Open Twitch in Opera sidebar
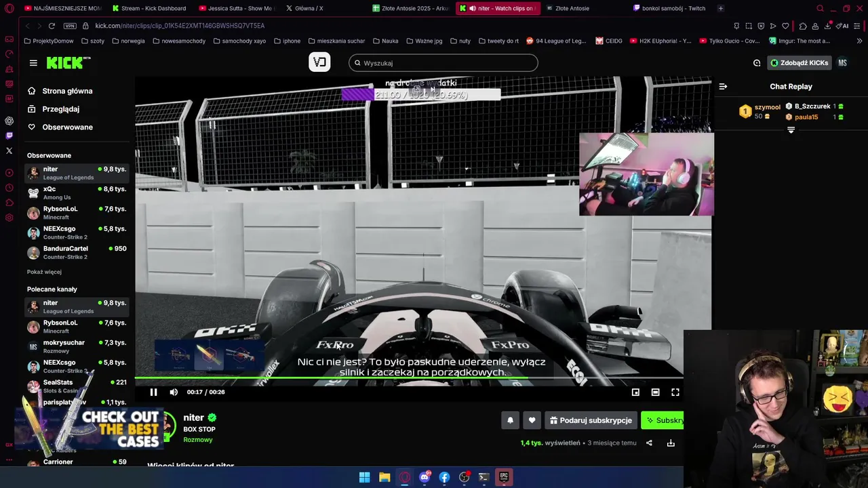Image resolution: width=868 pixels, height=488 pixels. pyautogui.click(x=9, y=136)
